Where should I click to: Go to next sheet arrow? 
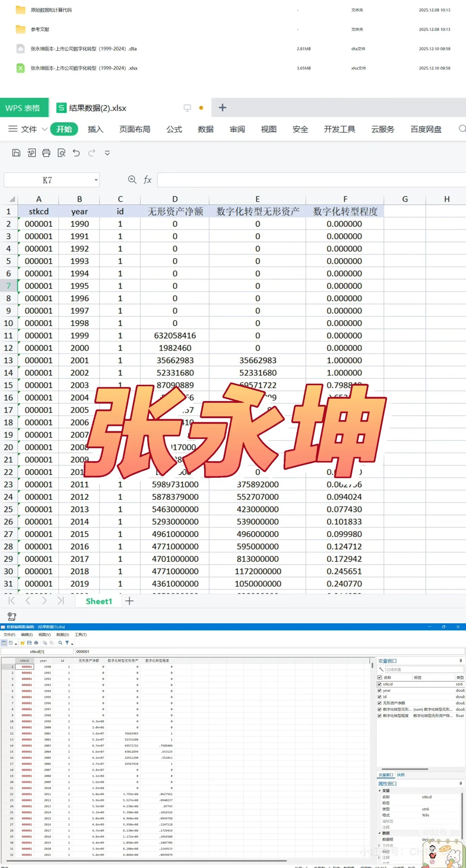click(x=44, y=601)
